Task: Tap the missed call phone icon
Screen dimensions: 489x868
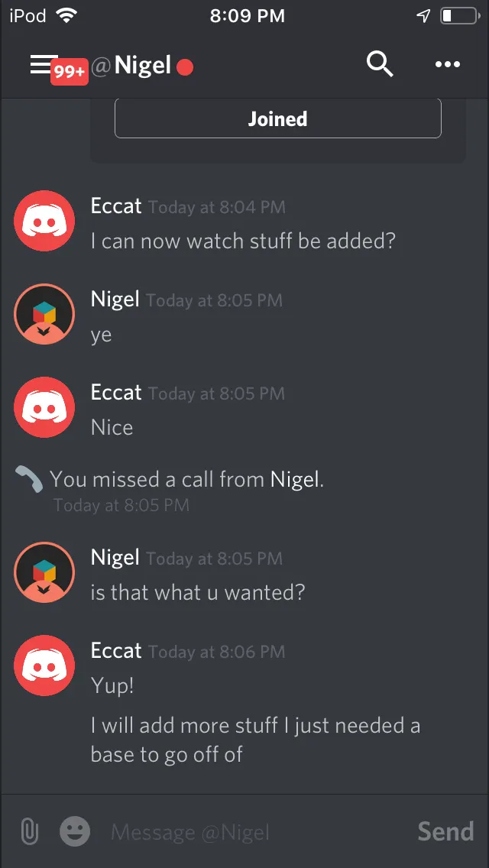Action: point(29,479)
